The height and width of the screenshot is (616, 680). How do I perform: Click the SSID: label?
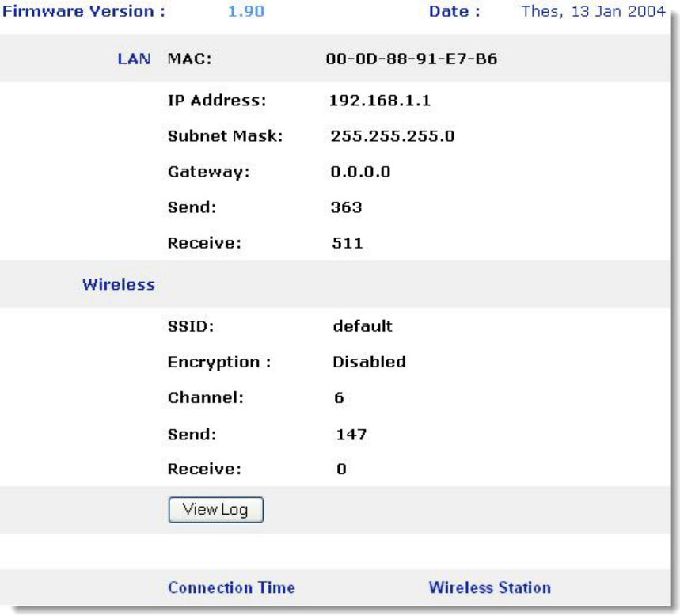[191, 326]
